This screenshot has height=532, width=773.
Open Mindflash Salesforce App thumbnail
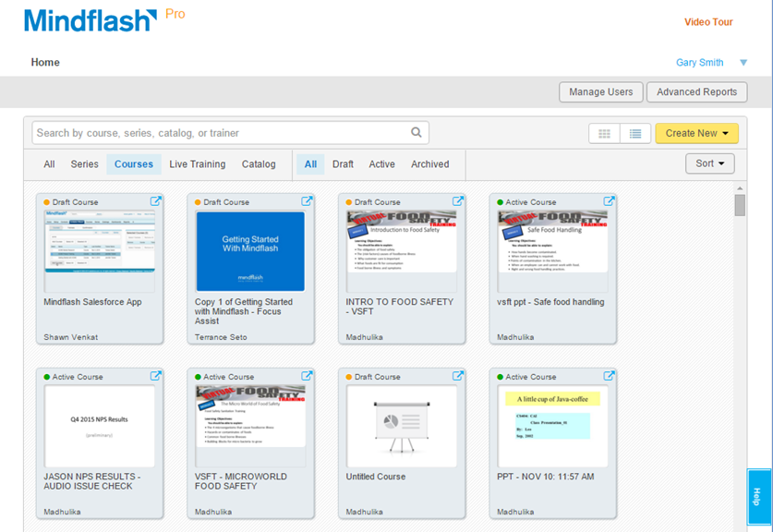click(100, 251)
